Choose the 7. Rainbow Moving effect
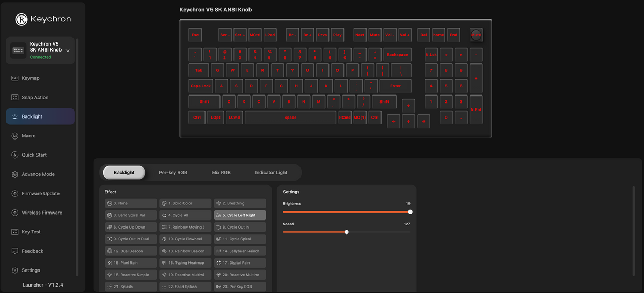 tap(186, 227)
